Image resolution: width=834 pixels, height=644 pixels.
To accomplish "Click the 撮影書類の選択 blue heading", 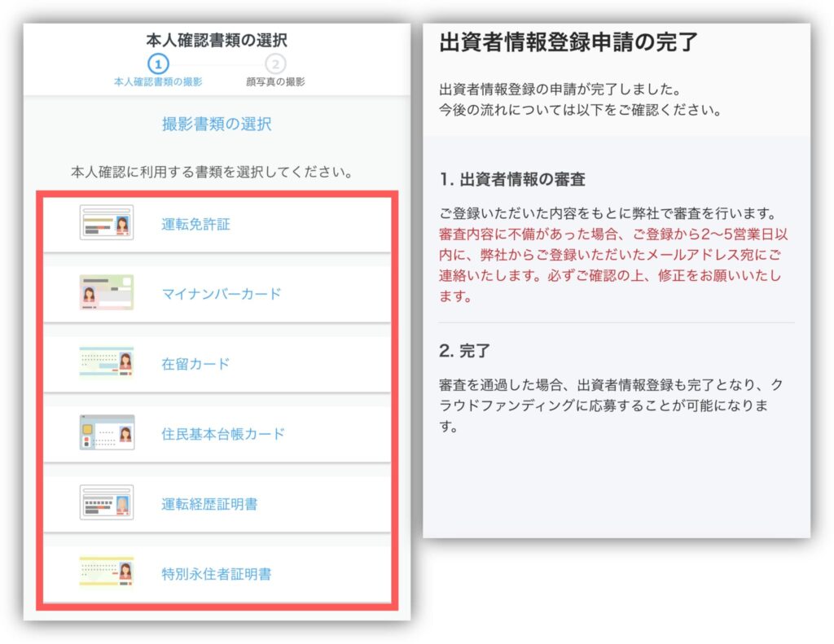I will click(217, 124).
